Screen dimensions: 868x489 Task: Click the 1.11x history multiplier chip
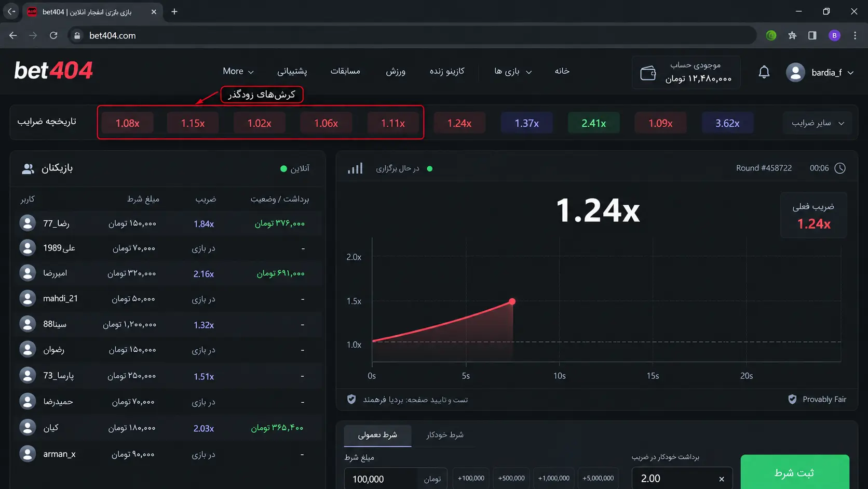[x=393, y=123]
